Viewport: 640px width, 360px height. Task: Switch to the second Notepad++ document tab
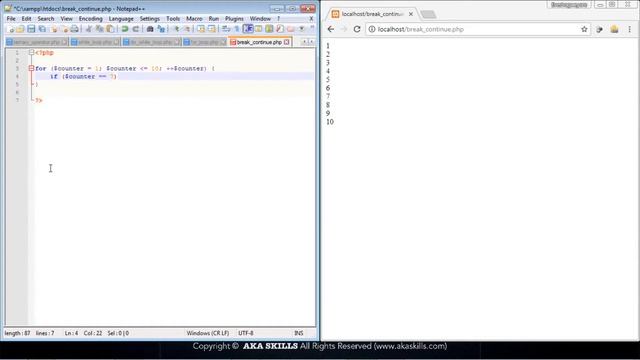pyautogui.click(x=95, y=42)
